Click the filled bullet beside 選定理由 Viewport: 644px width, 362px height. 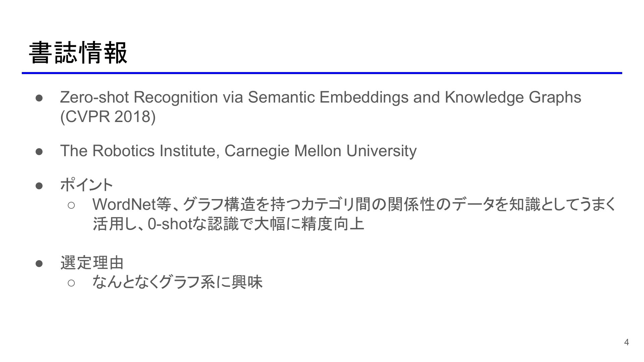pyautogui.click(x=39, y=263)
